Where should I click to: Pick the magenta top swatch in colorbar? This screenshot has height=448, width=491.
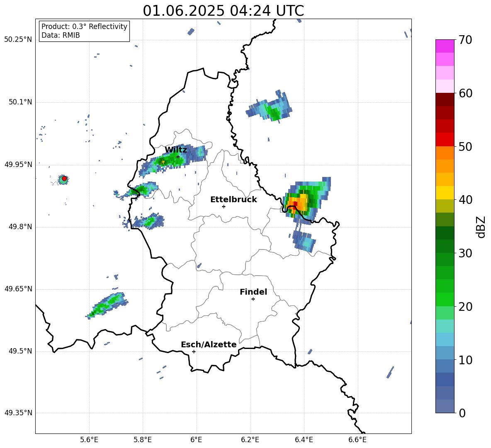[445, 46]
